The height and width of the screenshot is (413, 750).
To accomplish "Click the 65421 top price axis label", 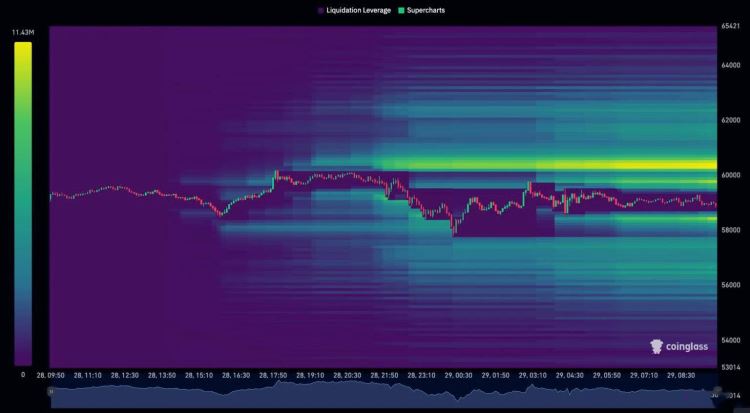I will click(730, 26).
